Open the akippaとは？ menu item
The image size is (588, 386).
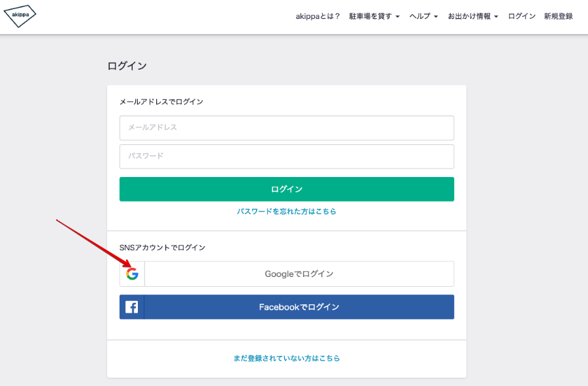318,16
